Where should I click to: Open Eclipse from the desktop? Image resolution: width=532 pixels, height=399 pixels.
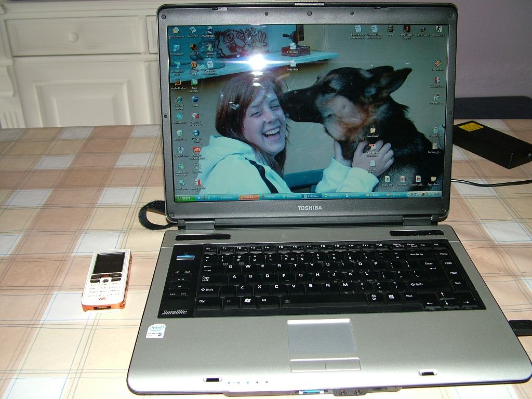coord(195,100)
